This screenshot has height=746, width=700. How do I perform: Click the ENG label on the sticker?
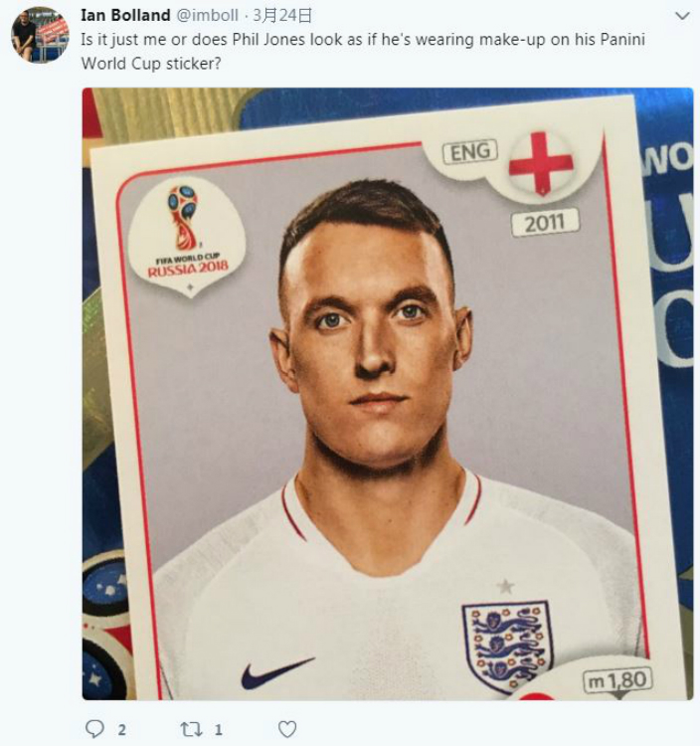470,152
